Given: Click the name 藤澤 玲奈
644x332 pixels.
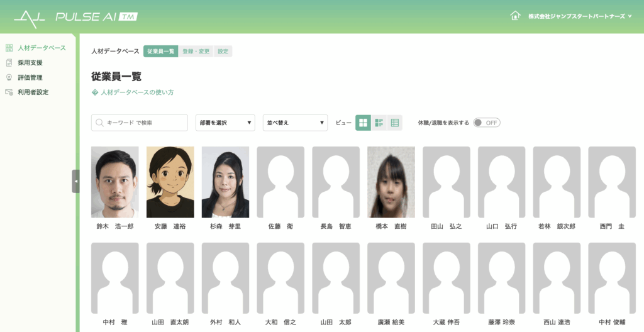Looking at the screenshot, I should click(501, 323).
